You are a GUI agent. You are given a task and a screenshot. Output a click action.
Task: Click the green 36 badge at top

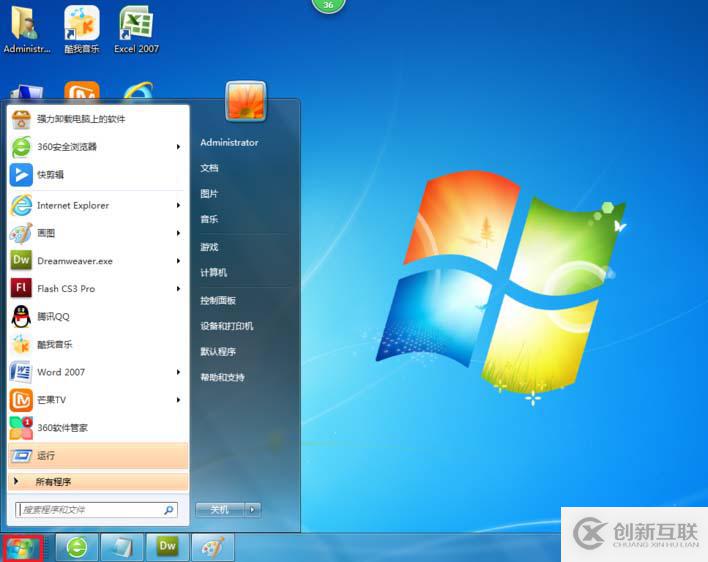click(328, 5)
